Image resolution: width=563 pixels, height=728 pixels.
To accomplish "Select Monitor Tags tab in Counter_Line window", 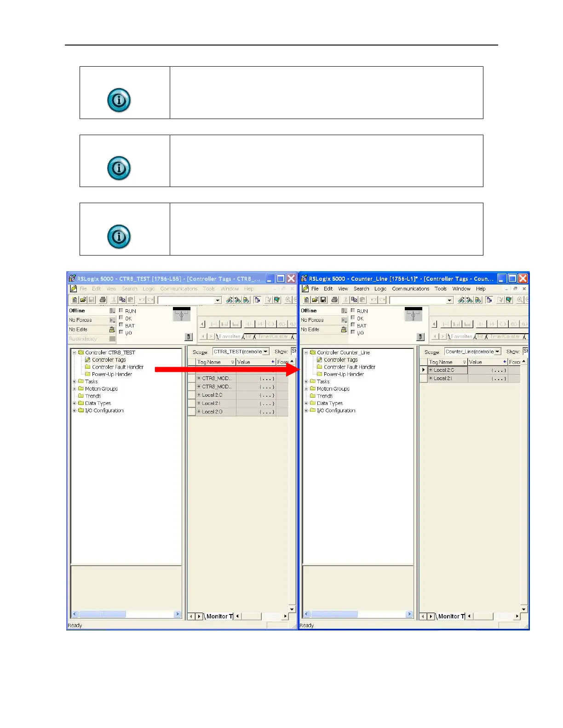I will coord(449,616).
